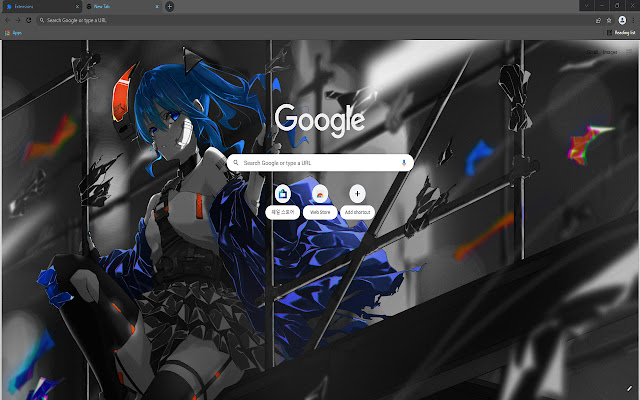Open the Google apps grid
The height and width of the screenshot is (400, 640).
pos(629,52)
